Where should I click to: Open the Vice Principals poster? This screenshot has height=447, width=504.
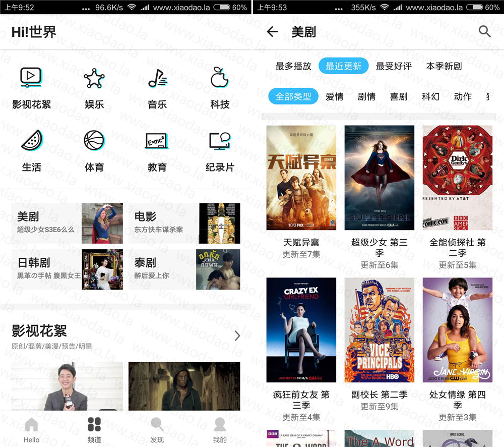pos(380,330)
